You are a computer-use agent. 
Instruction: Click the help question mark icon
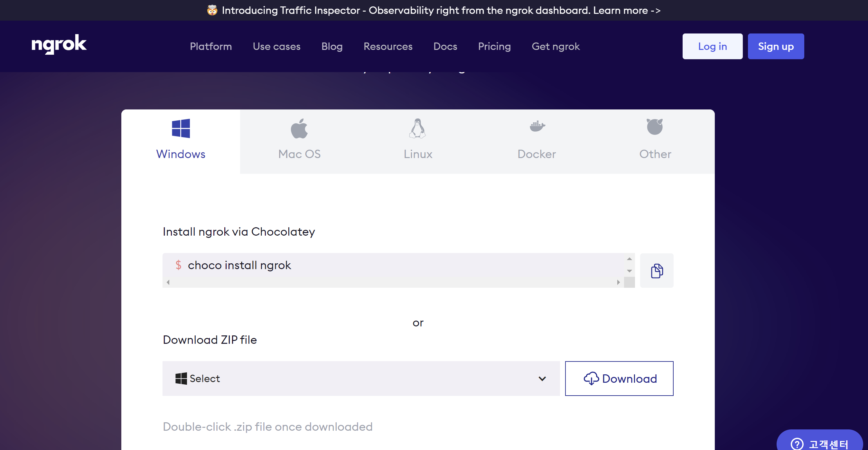(797, 444)
